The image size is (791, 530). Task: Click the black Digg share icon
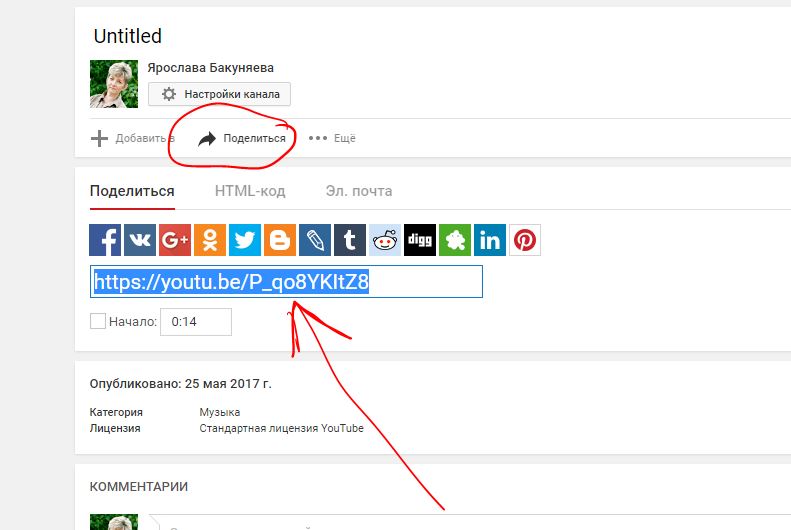coord(420,240)
